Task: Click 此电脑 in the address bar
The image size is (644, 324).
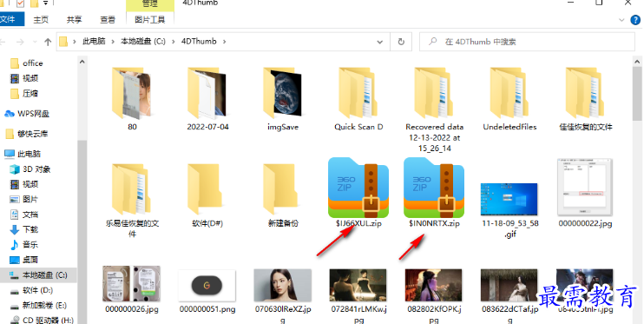Action: pyautogui.click(x=94, y=42)
